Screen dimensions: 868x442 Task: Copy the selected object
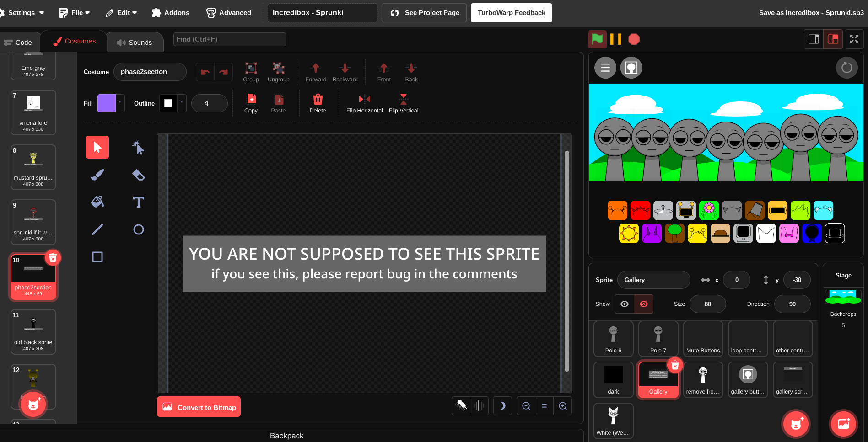point(251,103)
